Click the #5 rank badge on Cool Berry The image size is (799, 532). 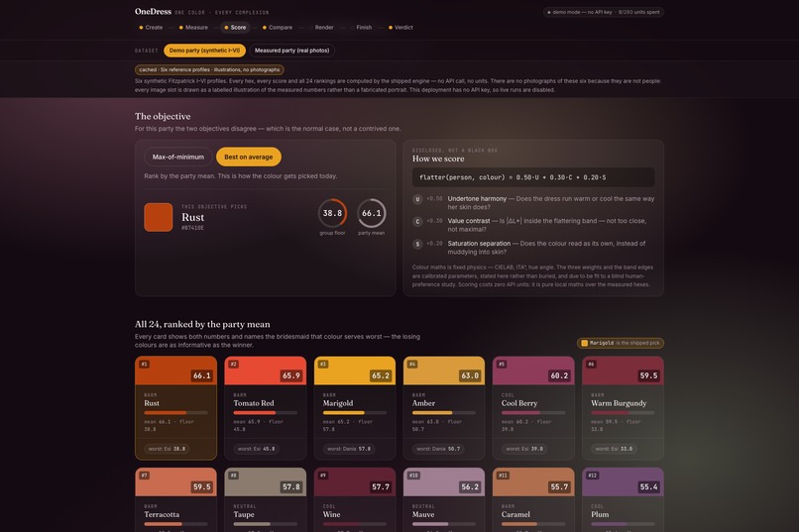coord(502,364)
